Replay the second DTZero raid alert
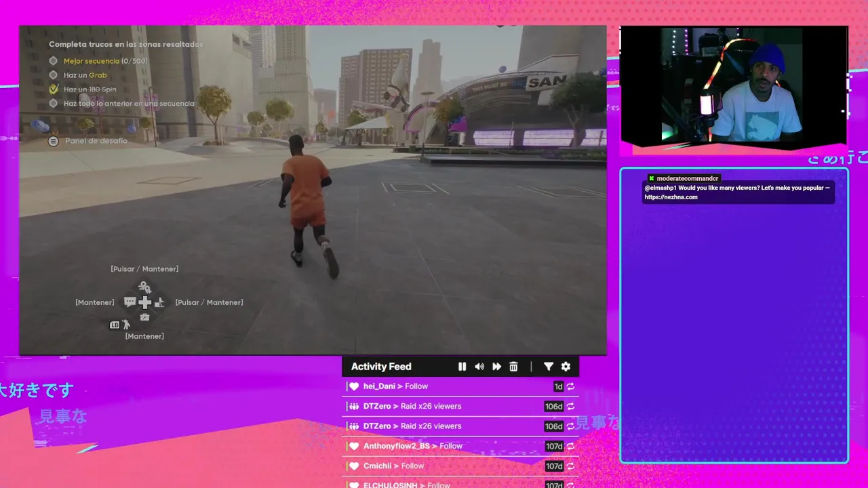This screenshot has width=868, height=488. tap(571, 426)
